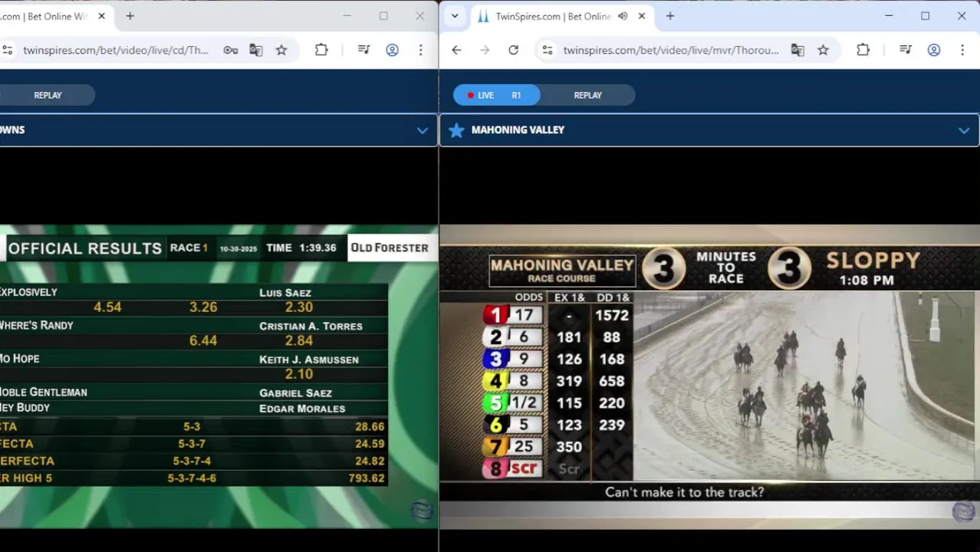
Task: Close the left window's Bet Online tab
Action: tap(101, 16)
